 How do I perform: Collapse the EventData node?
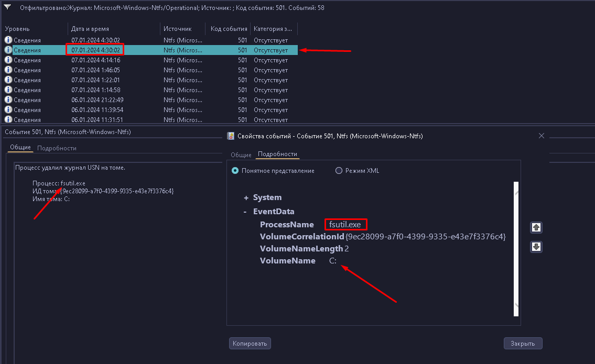(x=245, y=212)
